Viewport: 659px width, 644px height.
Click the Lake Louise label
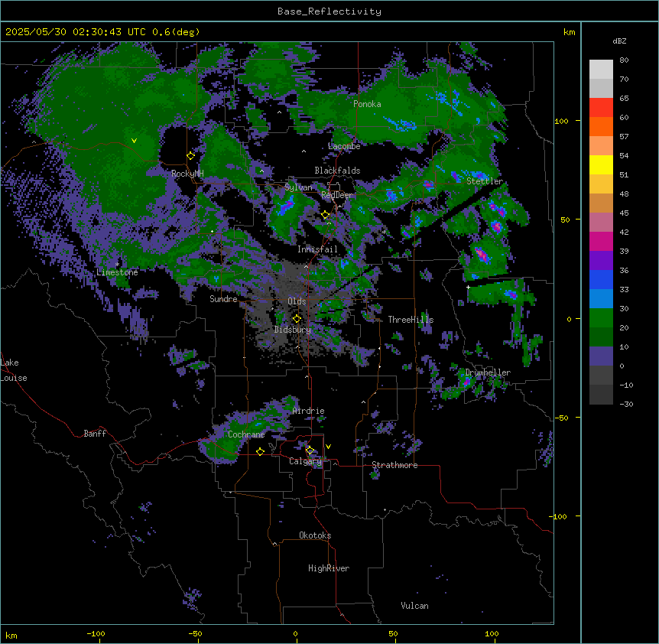(x=13, y=370)
